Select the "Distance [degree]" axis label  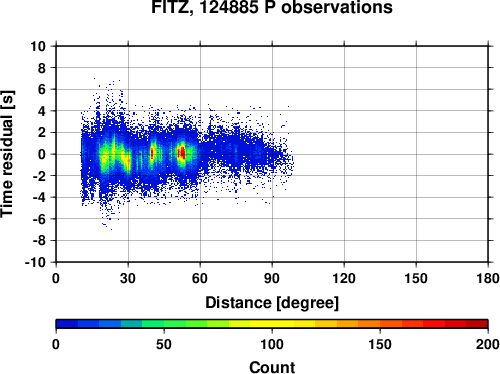[272, 303]
